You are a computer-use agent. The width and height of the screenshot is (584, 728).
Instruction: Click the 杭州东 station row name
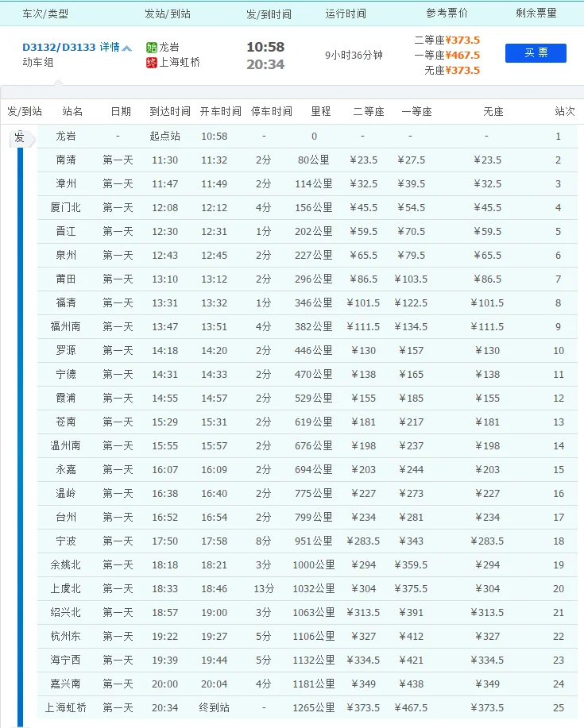tap(65, 636)
